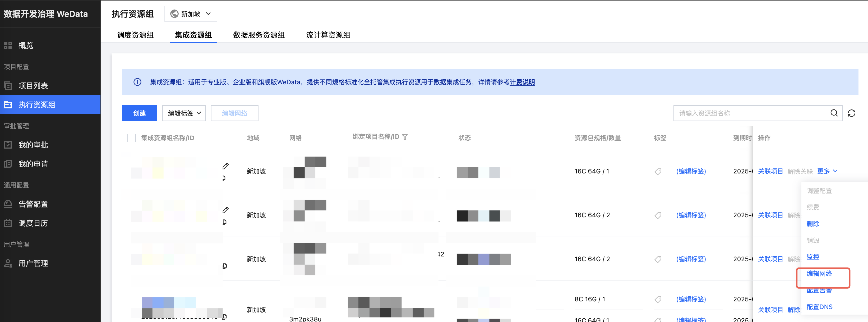Choose 销毁 from the more menu
Image resolution: width=868 pixels, height=322 pixels.
pos(813,240)
